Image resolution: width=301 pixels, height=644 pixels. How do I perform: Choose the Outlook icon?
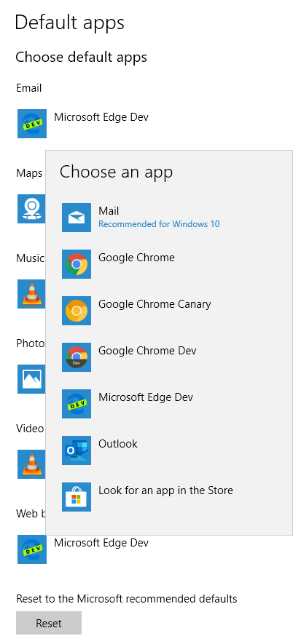[x=77, y=450]
